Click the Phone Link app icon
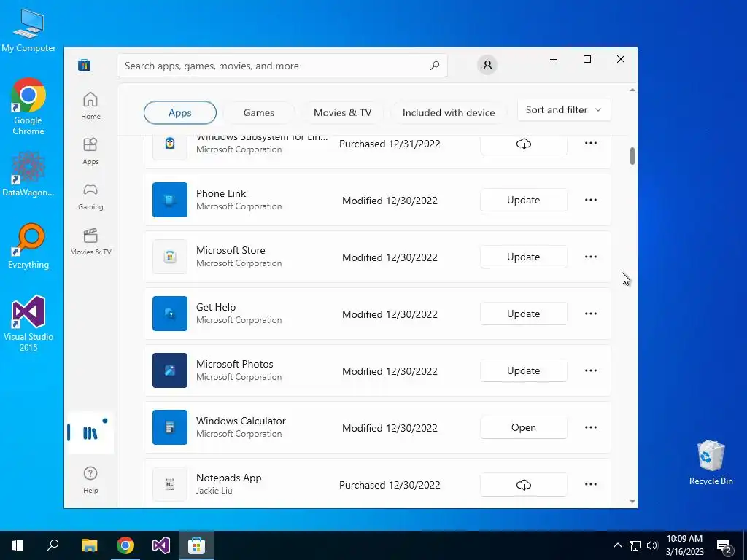Screen dimensions: 747x560 click(169, 200)
